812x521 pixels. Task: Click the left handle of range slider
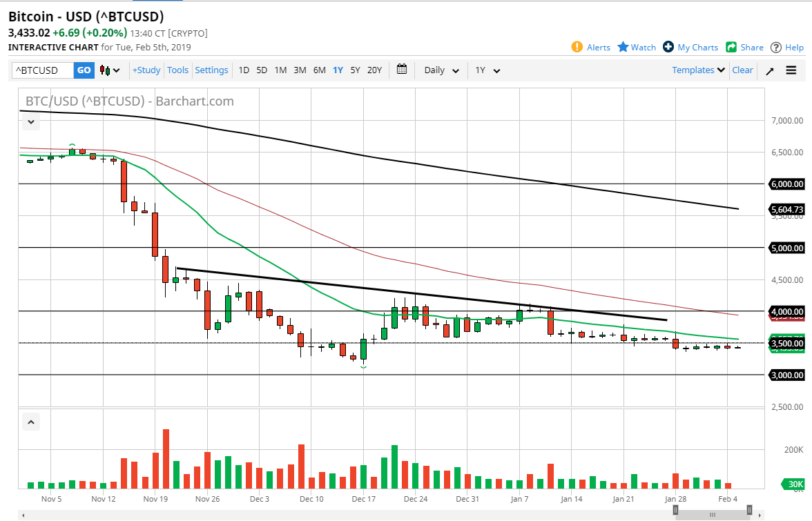(676, 510)
